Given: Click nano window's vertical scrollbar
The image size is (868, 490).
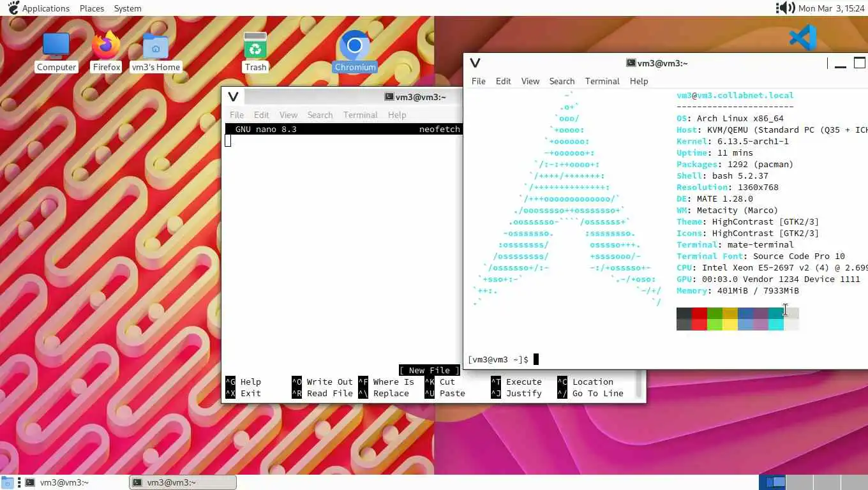Looking at the screenshot, I should tap(639, 383).
